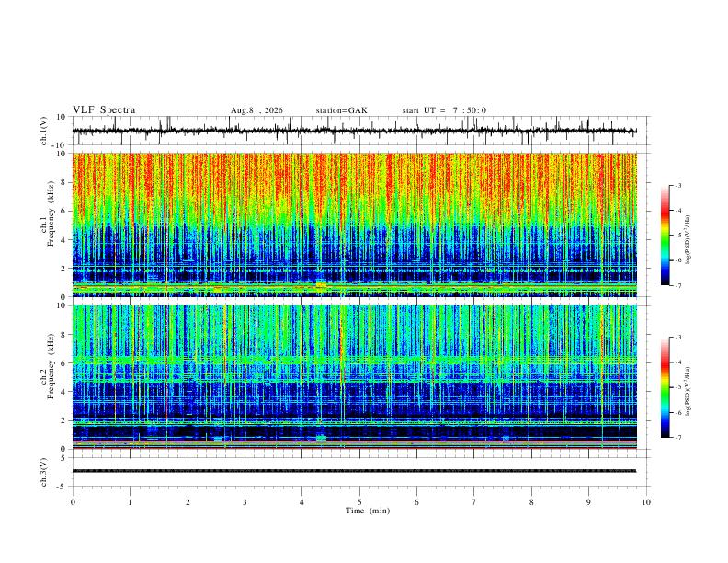Click the -7 label on lower color bar
Screen dimensions: 728x563
678,438
